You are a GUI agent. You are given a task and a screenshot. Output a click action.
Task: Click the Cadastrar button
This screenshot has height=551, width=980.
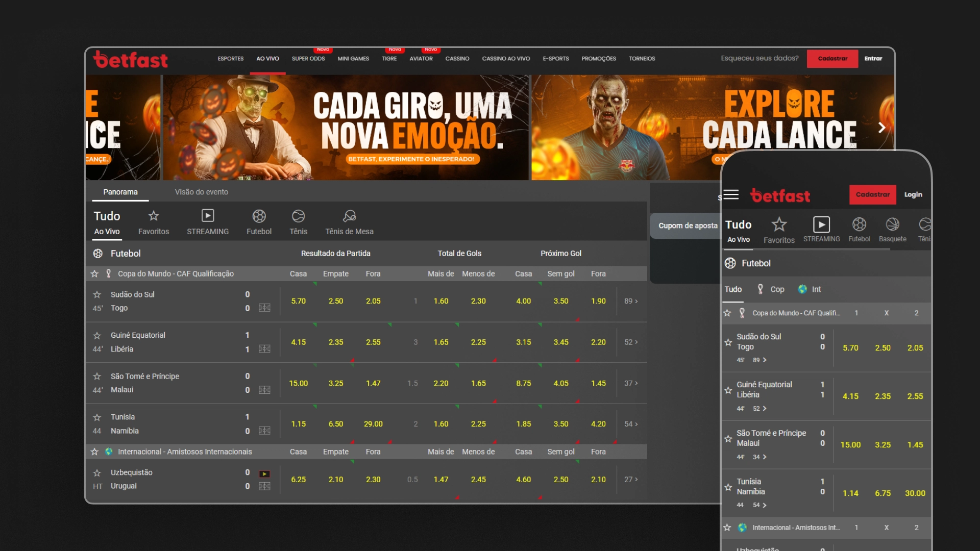pyautogui.click(x=832, y=58)
